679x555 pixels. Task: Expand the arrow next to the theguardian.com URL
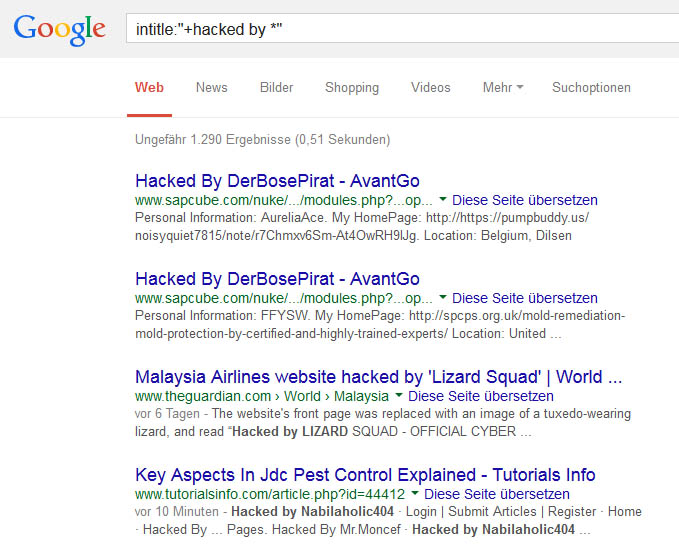400,396
